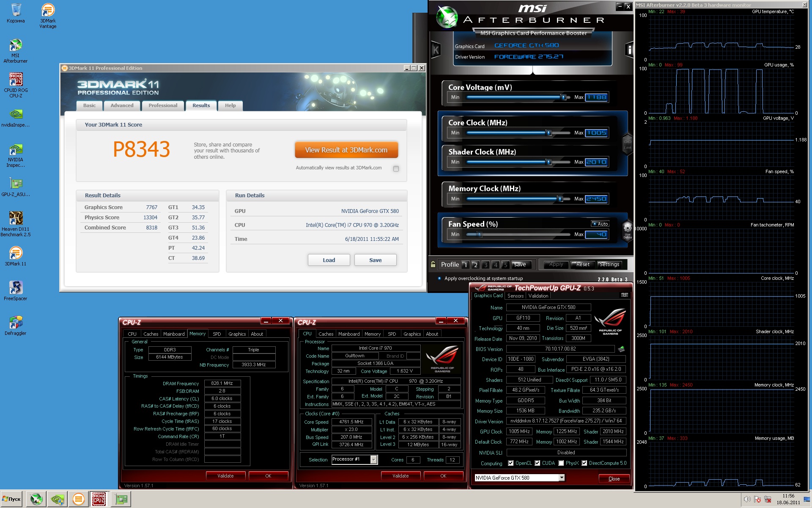Toggle the Auto fan speed option
Screen dimensions: 812x508
tap(600, 224)
